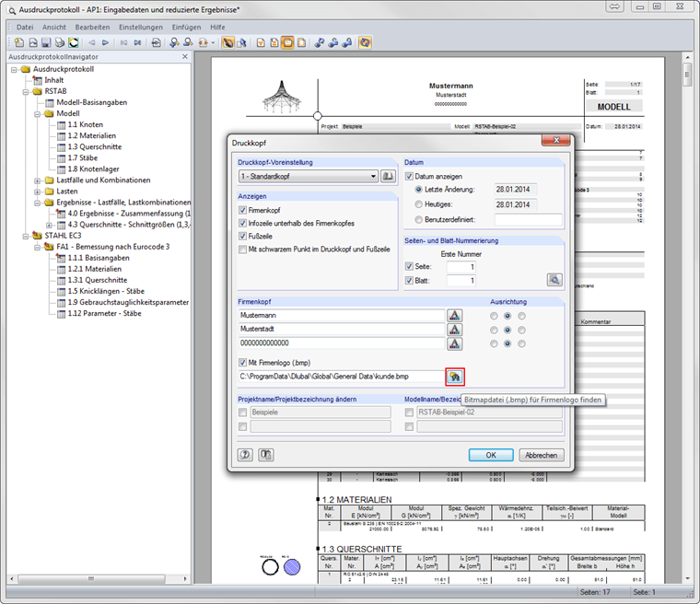Open the Druckkopf preset library book icon
Screen dimensions: 700x604
pyautogui.click(x=388, y=177)
